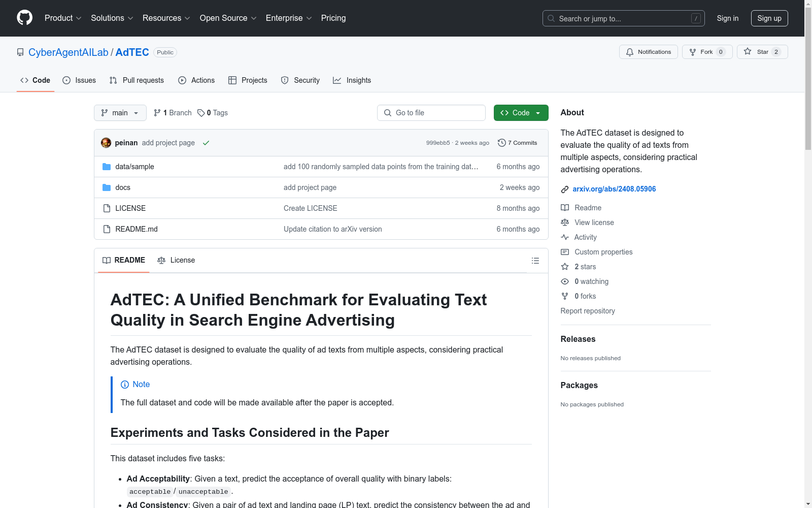The image size is (812, 508).
Task: Expand the Solutions menu
Action: click(x=112, y=18)
